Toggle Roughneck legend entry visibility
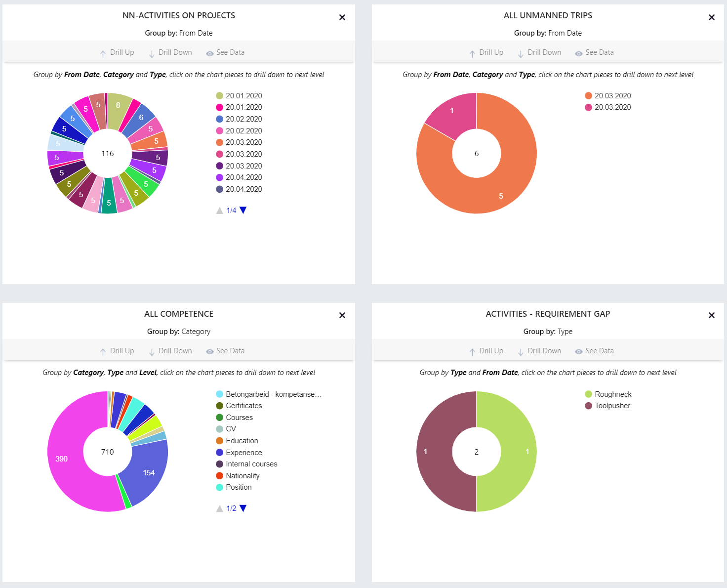Viewport: 727px width, 588px height. point(608,394)
